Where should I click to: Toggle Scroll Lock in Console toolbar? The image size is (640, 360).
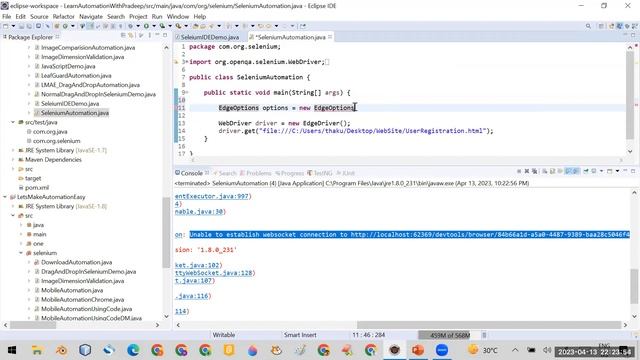(553, 171)
